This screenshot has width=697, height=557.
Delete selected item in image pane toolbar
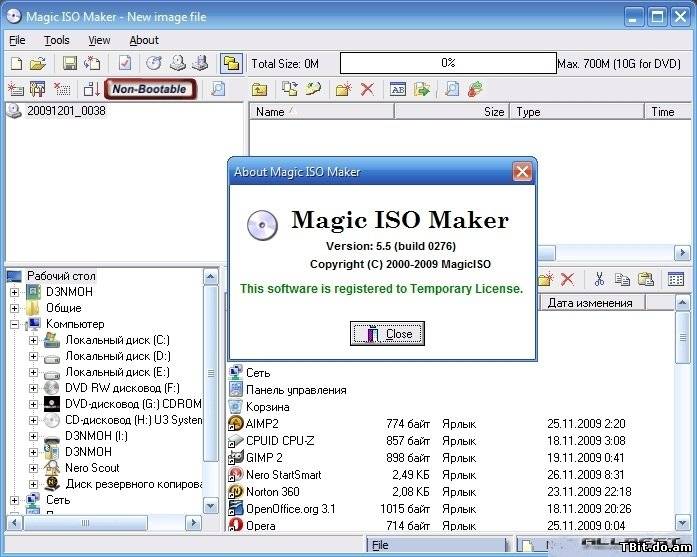[367, 89]
